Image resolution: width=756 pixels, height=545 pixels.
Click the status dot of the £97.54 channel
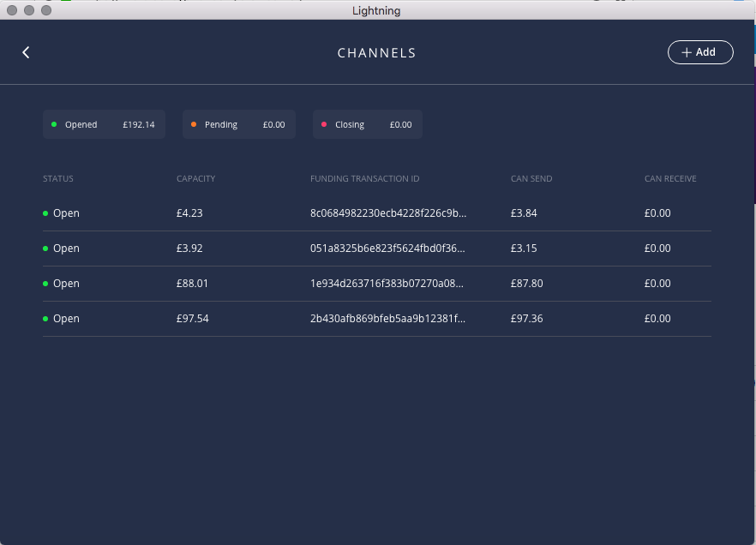[44, 318]
